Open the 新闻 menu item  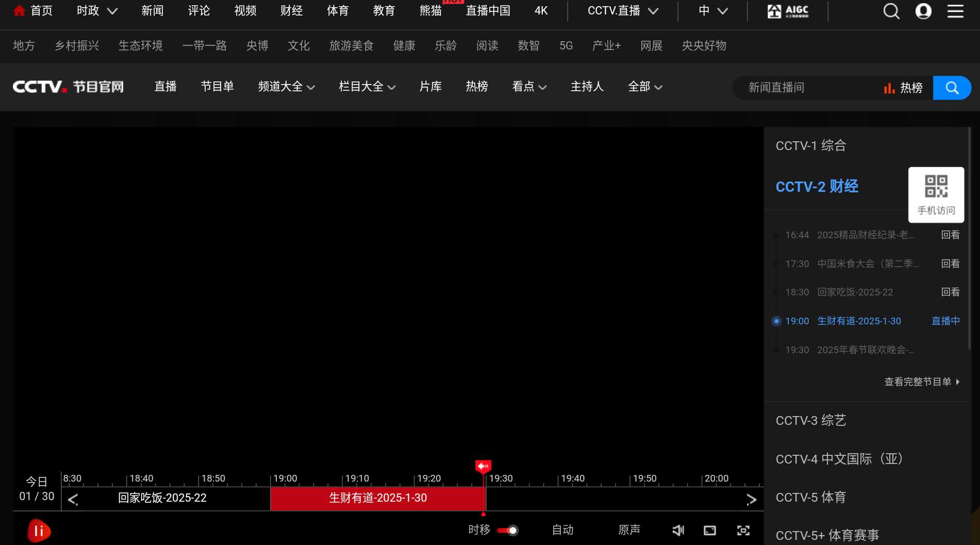pos(153,11)
